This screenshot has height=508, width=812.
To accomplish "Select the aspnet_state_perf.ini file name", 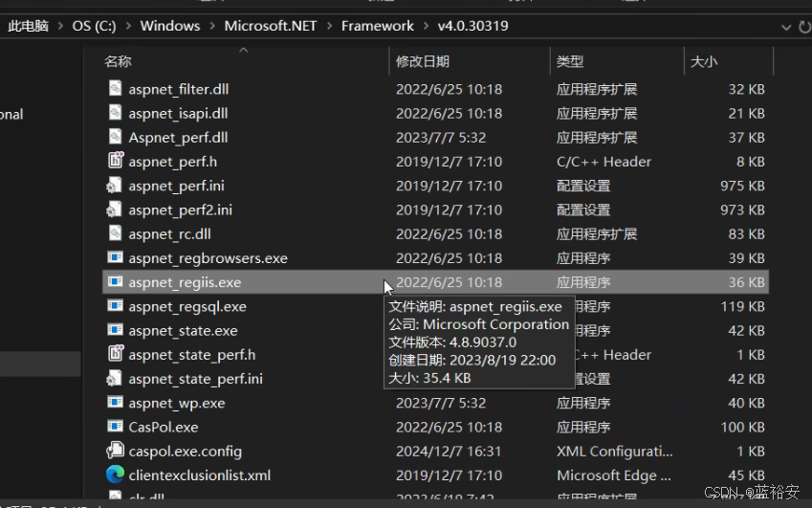I will pos(196,379).
